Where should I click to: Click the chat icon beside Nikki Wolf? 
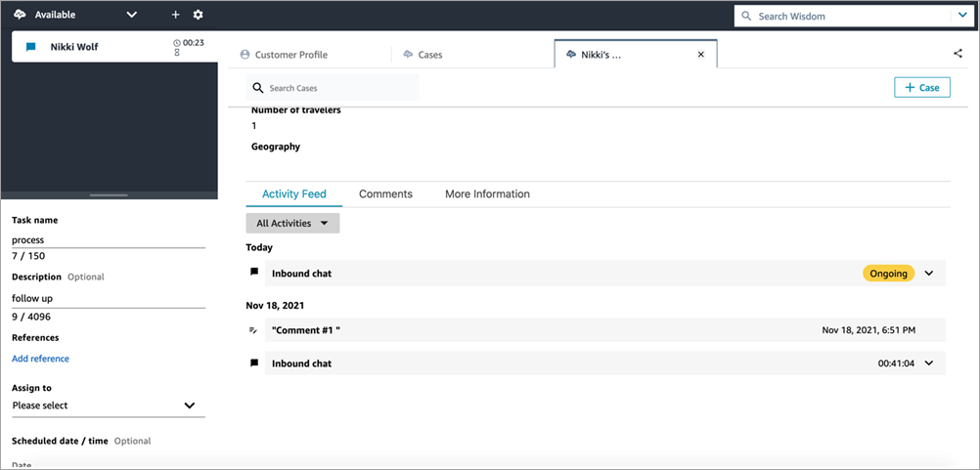(31, 47)
